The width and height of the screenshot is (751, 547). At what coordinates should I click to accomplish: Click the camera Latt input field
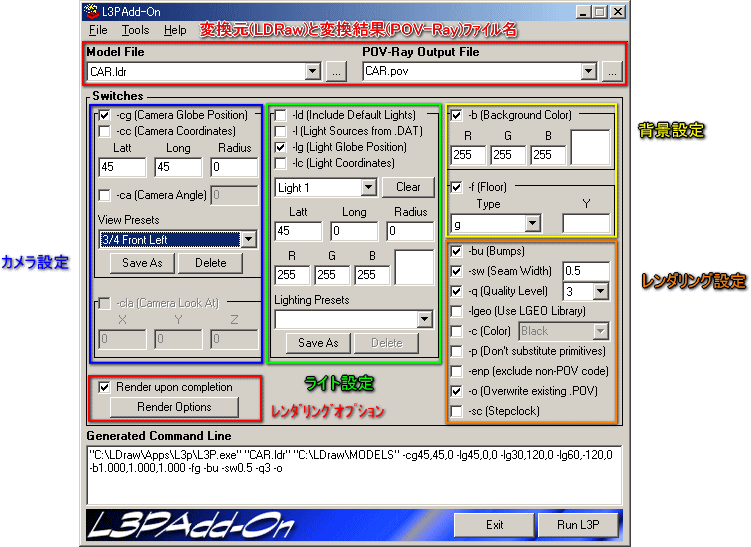[122, 167]
